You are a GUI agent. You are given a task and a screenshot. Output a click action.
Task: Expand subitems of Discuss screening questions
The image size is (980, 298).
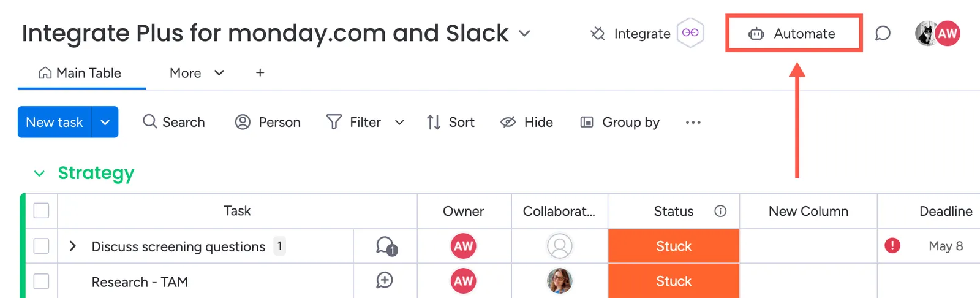73,246
